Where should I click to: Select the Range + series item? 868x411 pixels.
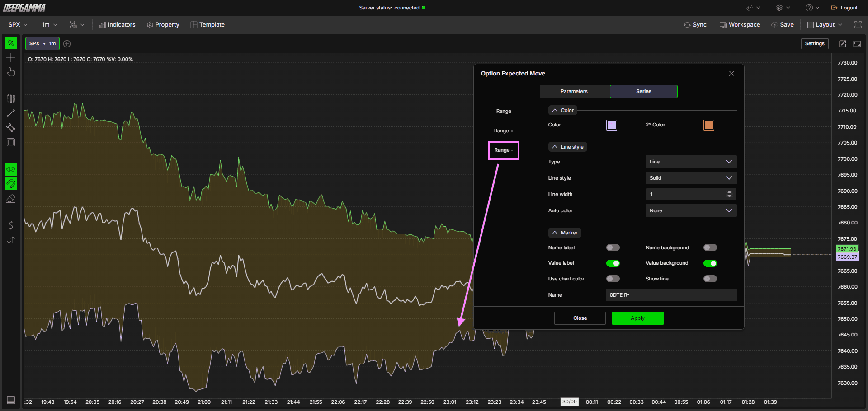click(504, 131)
